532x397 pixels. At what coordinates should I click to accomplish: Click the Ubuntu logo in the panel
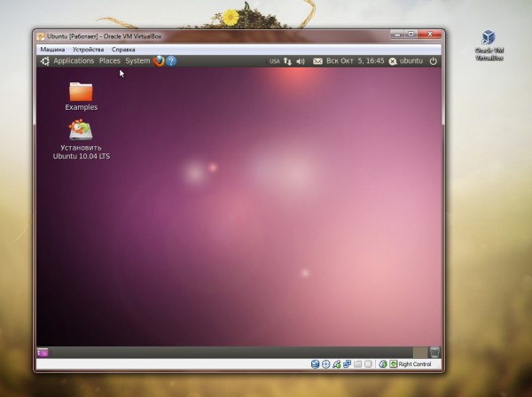[45, 61]
